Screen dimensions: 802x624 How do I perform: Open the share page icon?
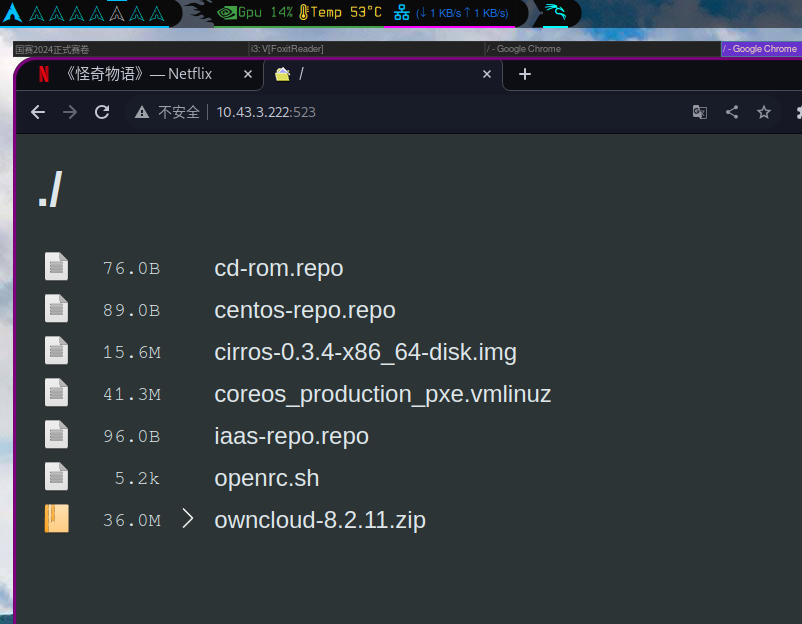(x=732, y=112)
